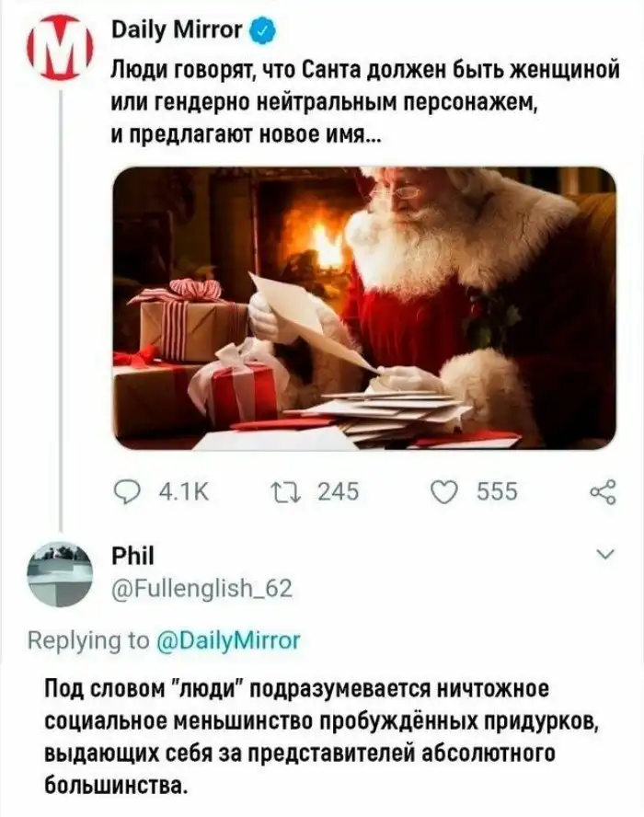This screenshot has height=817, width=644.
Task: Open the @Fullenglish_62 handle
Action: click(202, 588)
